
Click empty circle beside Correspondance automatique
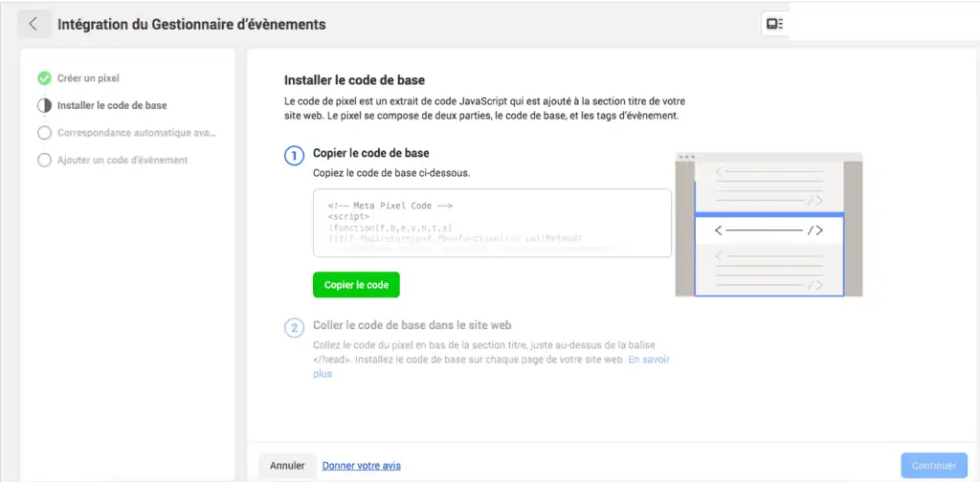click(44, 133)
